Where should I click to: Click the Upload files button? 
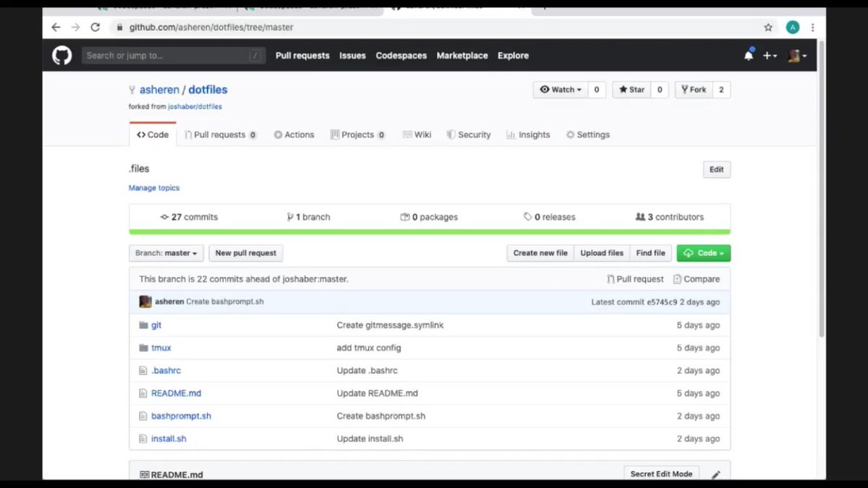pyautogui.click(x=602, y=253)
